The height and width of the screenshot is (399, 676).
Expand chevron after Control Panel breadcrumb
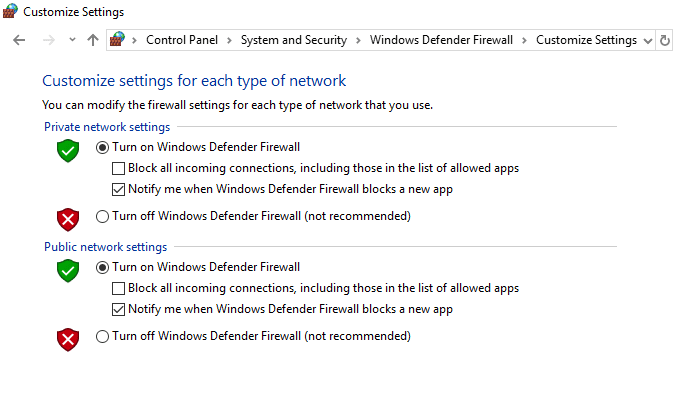(x=229, y=41)
